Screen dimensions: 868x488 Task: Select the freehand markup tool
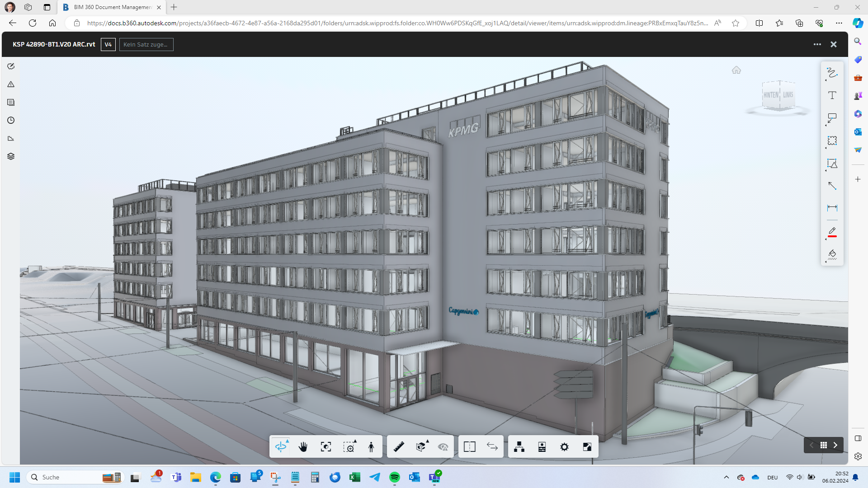(832, 73)
